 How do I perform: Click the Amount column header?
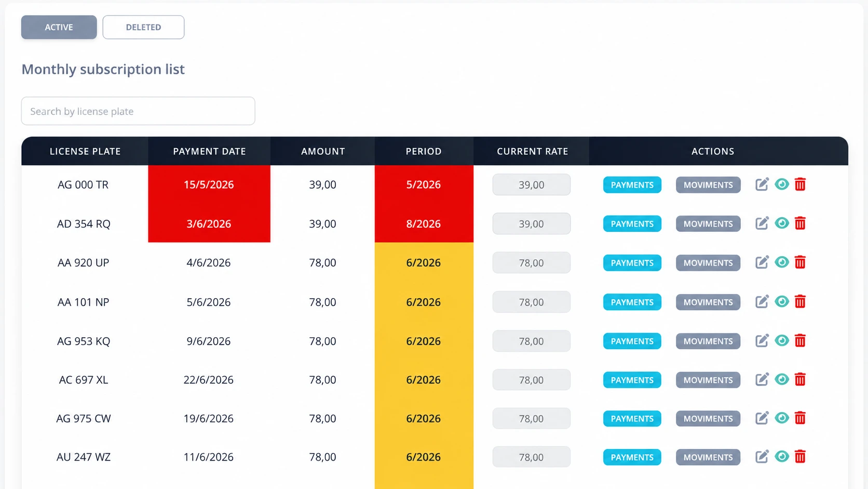pos(323,151)
